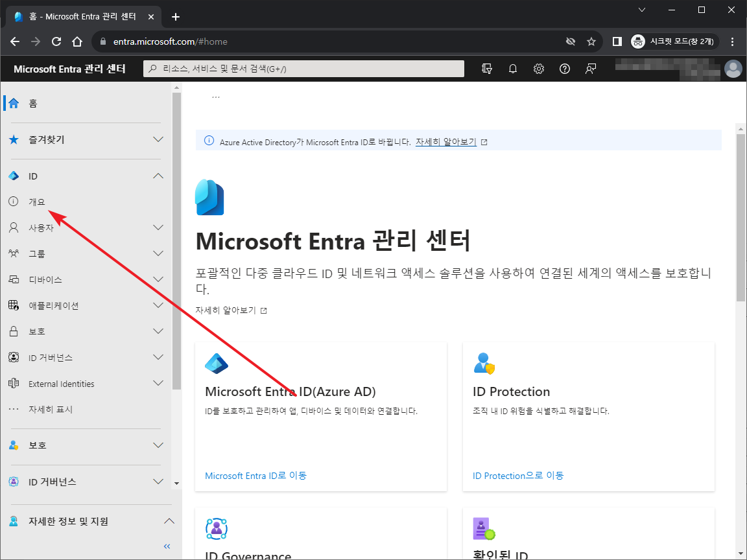Expand the 보호 chevron below 자세히 표시
Image resolution: width=747 pixels, height=560 pixels.
click(158, 445)
